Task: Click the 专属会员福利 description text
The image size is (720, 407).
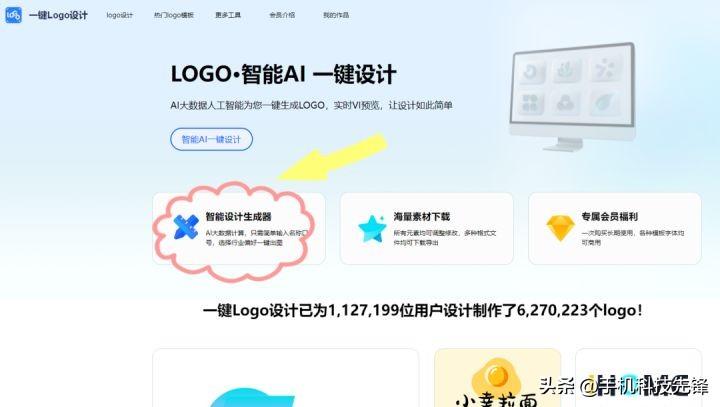Action: (633, 237)
